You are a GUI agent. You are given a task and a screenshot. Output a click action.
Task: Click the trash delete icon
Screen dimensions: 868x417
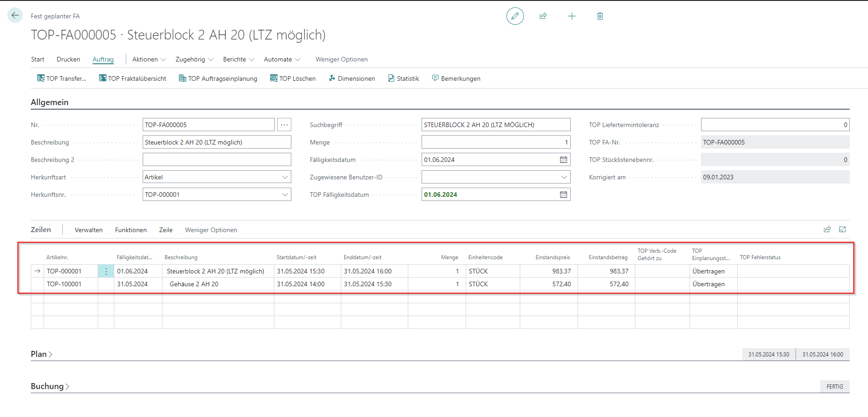point(600,16)
